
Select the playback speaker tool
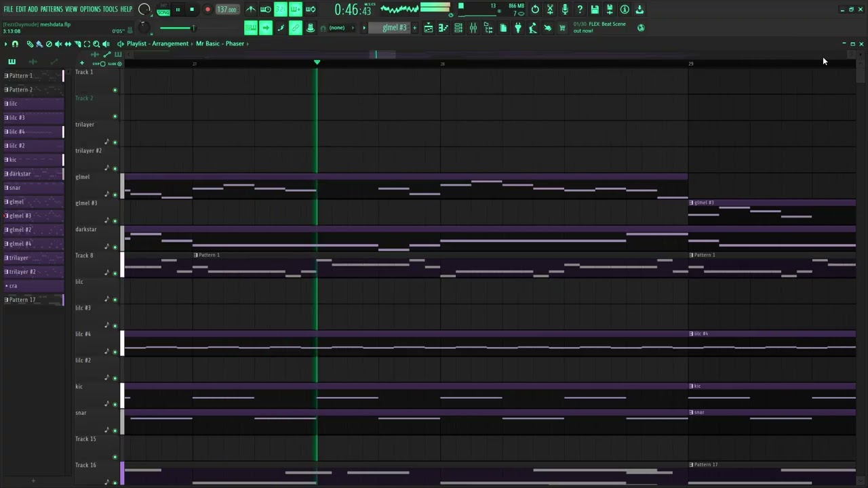106,43
